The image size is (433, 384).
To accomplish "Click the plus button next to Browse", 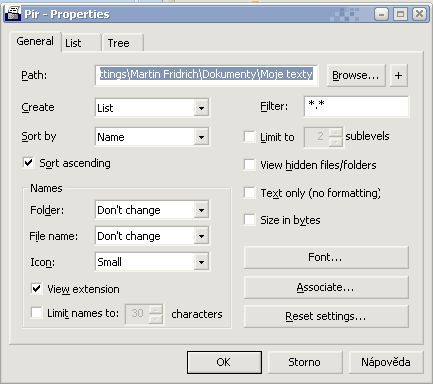I will coord(399,76).
